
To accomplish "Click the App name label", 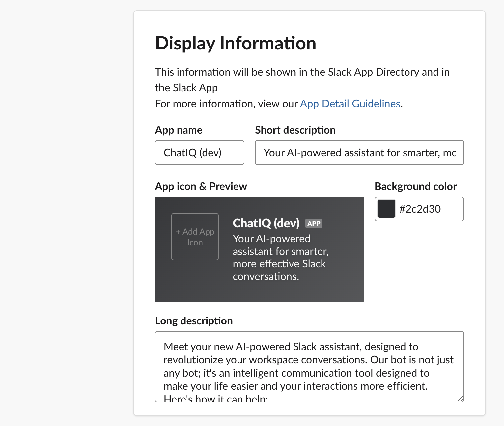I will (179, 130).
